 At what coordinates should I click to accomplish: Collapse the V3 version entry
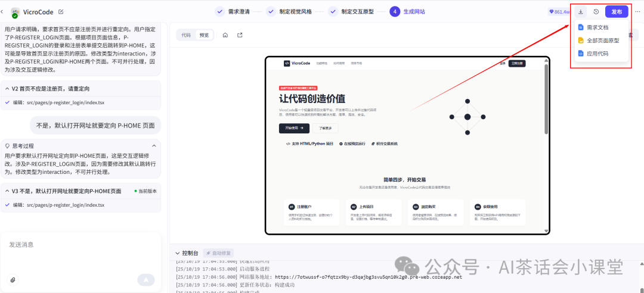pyautogui.click(x=7, y=191)
